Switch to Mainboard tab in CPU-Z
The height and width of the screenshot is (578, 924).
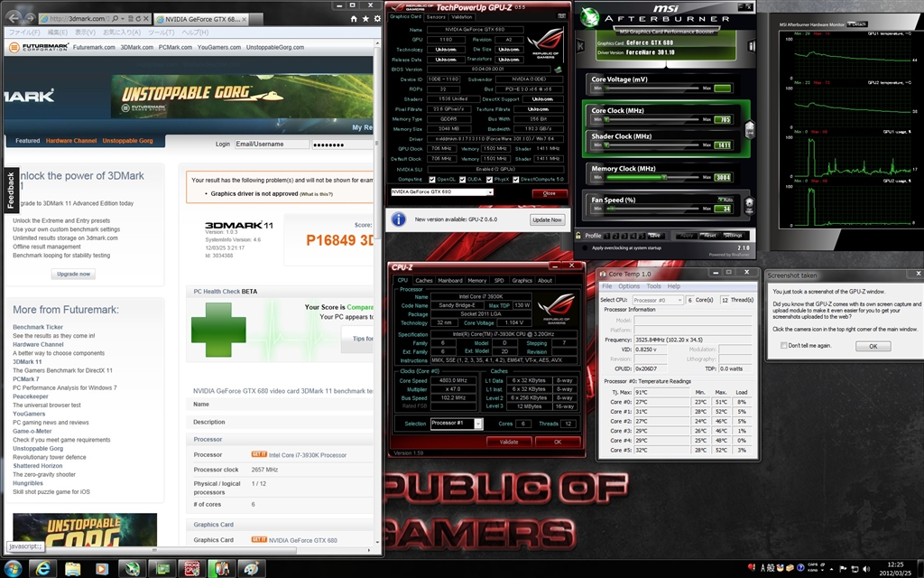point(450,281)
